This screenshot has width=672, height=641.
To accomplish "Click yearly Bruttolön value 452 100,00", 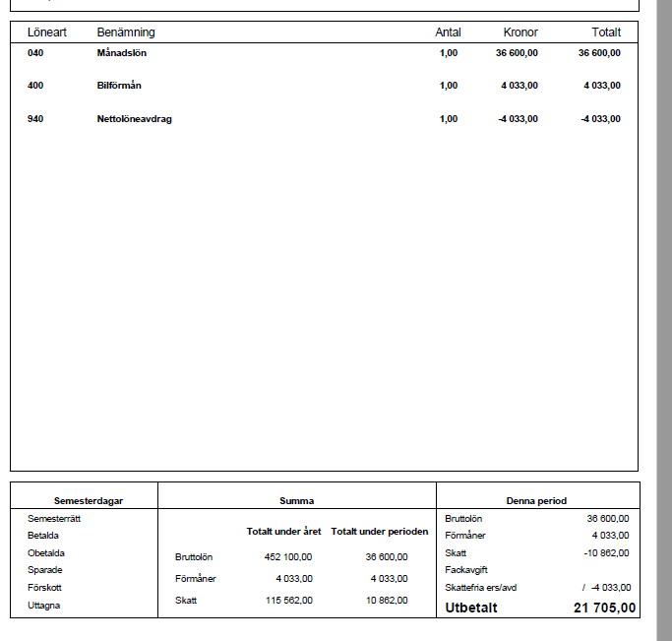I will [288, 557].
